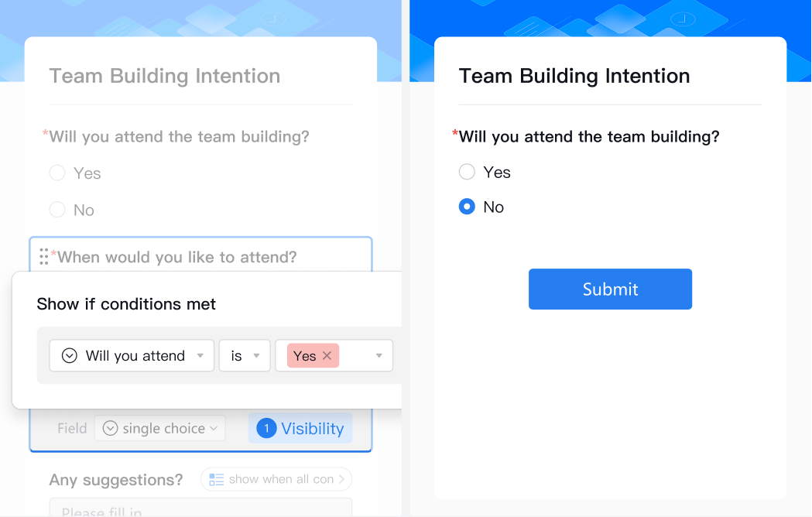This screenshot has height=517, width=812.
Task: Select the 'Yes' radio in the left editor form
Action: [57, 173]
